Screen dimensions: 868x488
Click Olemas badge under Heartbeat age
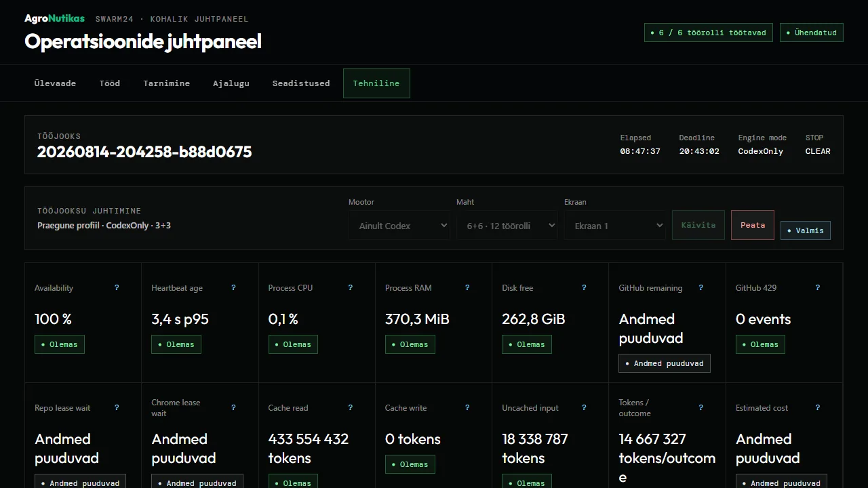pos(176,344)
